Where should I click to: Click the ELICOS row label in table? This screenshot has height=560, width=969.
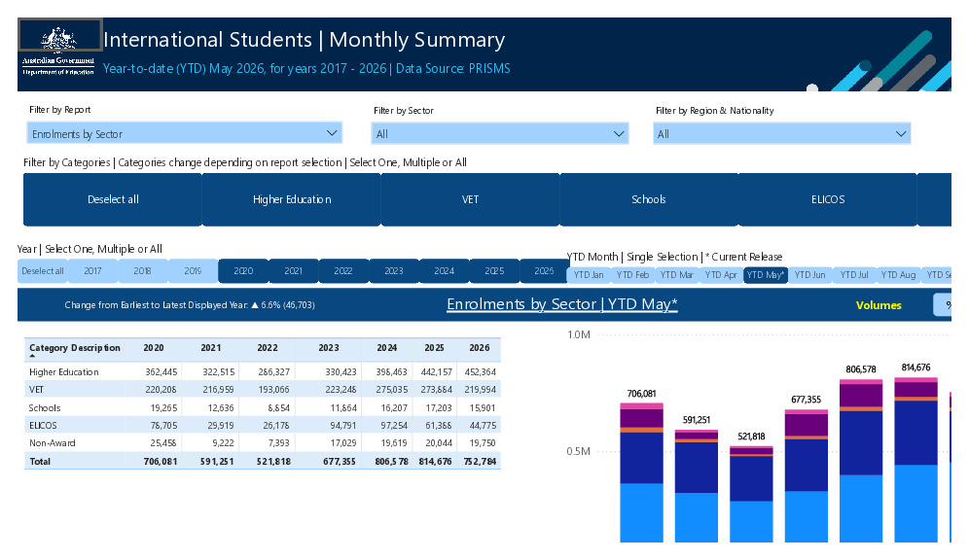pos(43,426)
